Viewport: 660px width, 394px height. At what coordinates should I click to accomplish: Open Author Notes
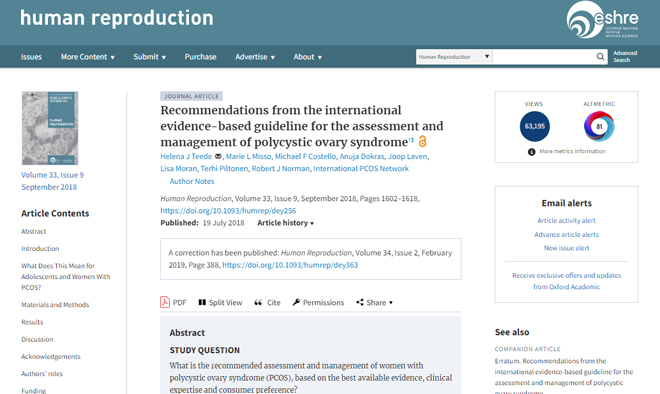click(x=192, y=181)
